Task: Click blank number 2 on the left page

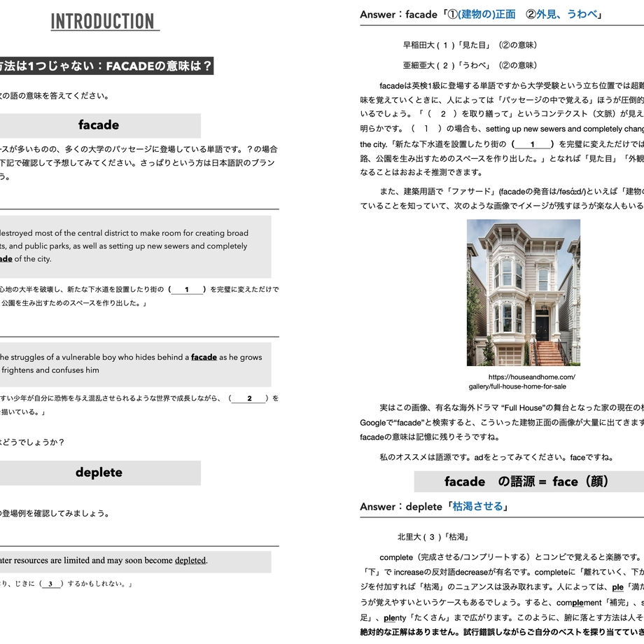Action: tap(249, 398)
